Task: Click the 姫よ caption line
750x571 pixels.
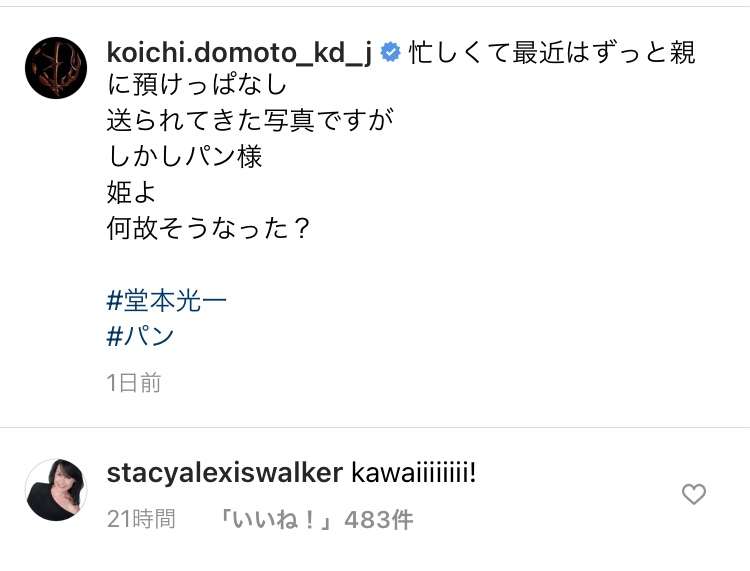Action: pyautogui.click(x=131, y=193)
